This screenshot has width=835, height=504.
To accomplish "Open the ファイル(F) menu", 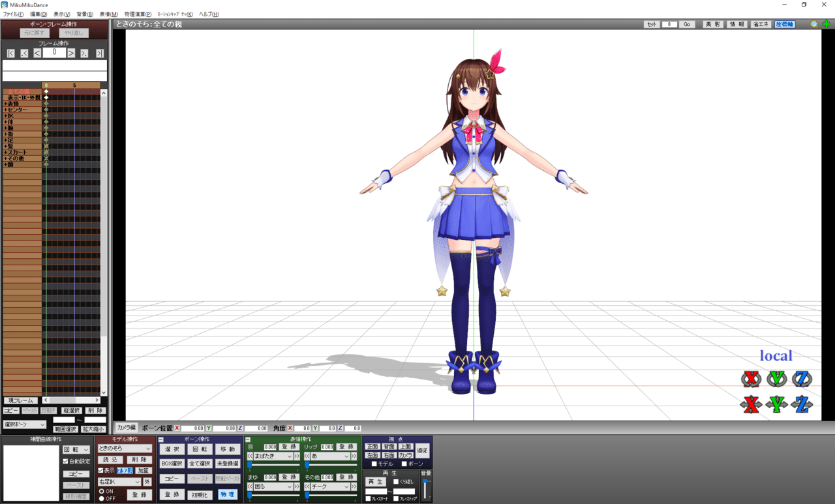I will [x=13, y=14].
